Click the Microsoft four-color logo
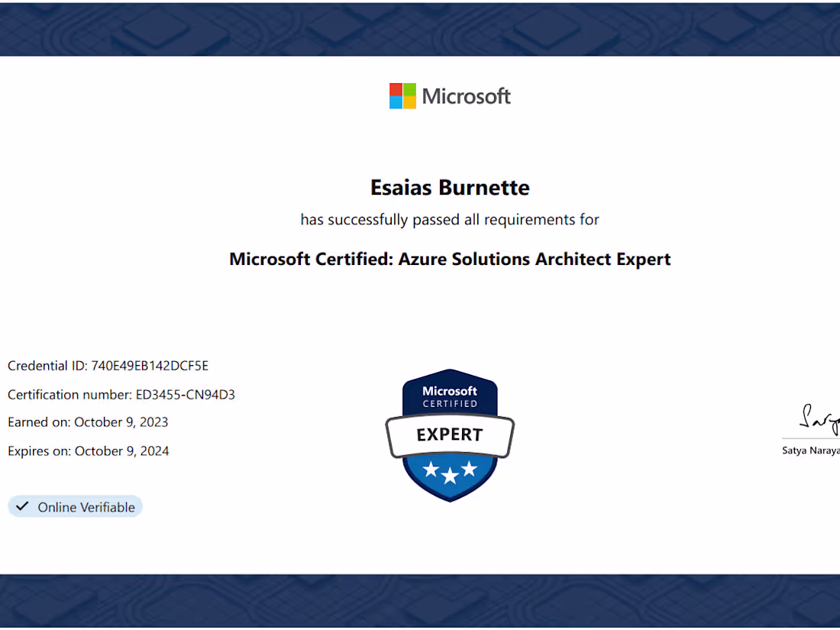Image resolution: width=840 pixels, height=630 pixels. pos(401,95)
